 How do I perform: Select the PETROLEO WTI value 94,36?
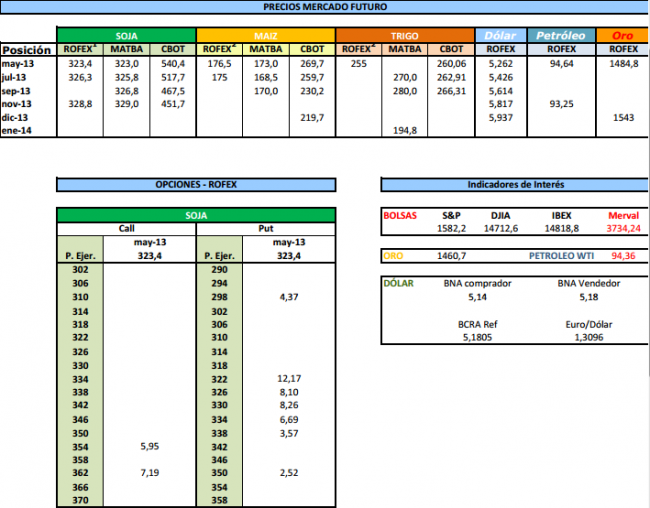click(622, 256)
